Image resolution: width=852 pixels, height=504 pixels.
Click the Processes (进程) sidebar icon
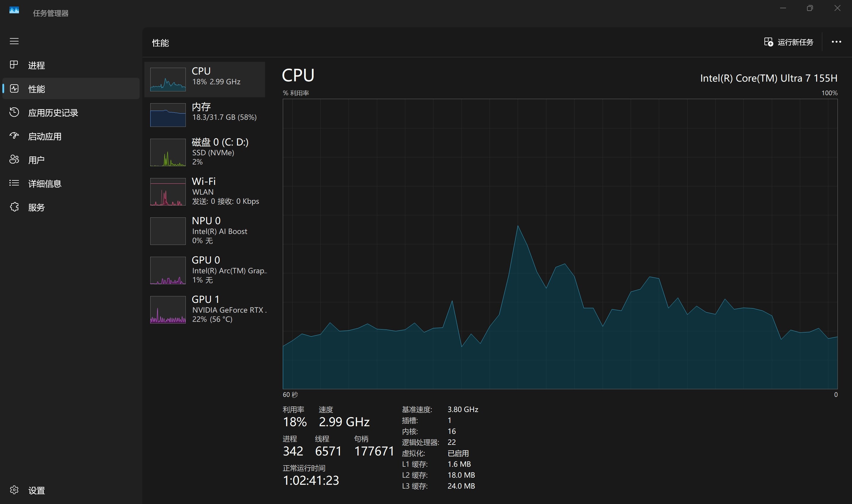pos(14,64)
